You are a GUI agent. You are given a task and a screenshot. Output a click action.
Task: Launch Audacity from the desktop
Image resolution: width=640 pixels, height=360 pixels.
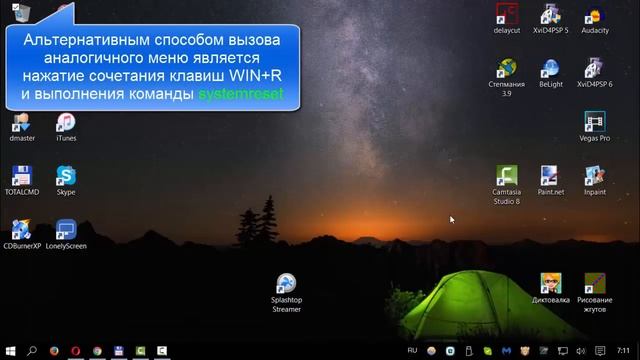pos(595,18)
